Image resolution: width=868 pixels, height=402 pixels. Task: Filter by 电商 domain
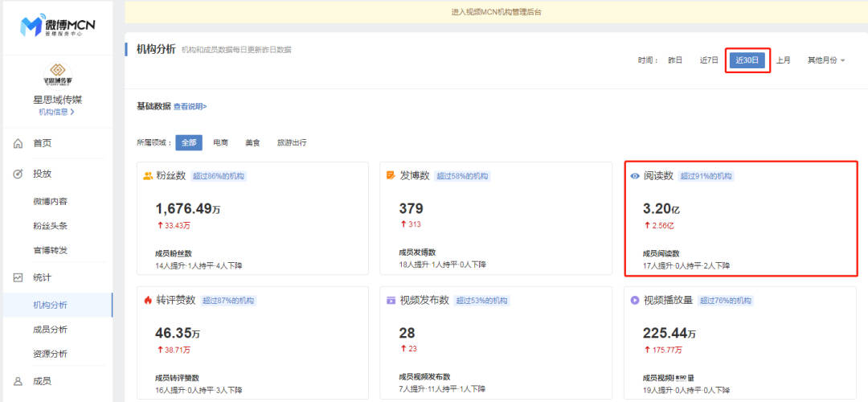pyautogui.click(x=220, y=143)
